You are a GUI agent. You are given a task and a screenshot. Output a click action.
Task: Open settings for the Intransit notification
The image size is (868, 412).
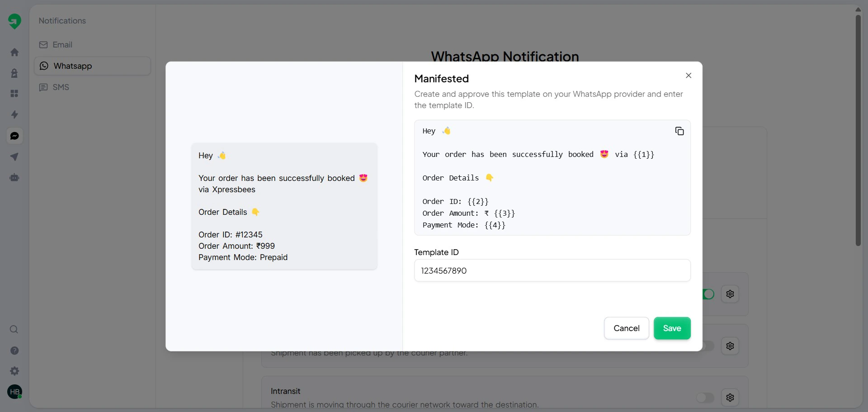730,398
